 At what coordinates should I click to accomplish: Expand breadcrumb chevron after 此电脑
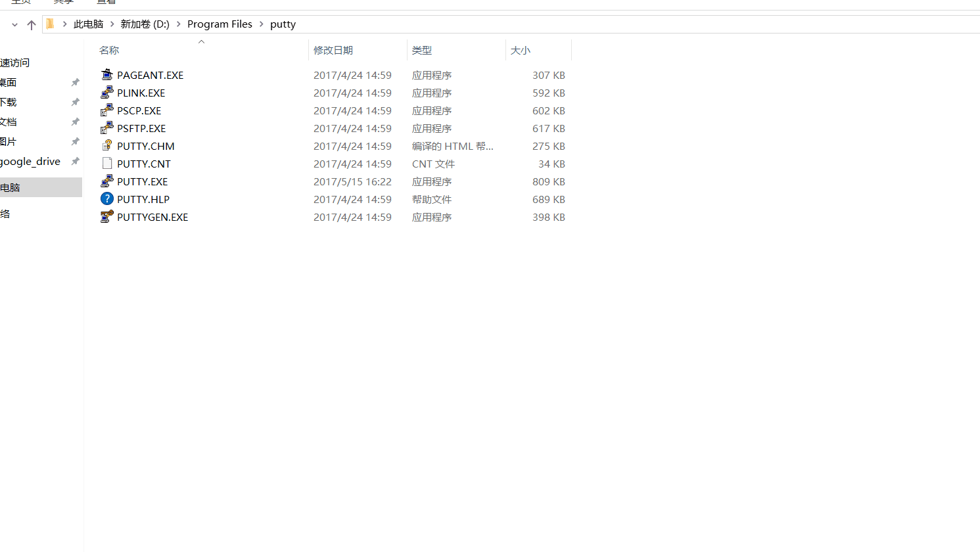coord(112,24)
